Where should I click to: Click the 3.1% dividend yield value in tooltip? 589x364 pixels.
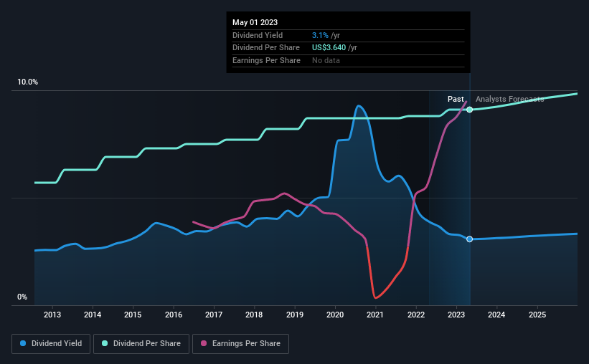pyautogui.click(x=320, y=35)
